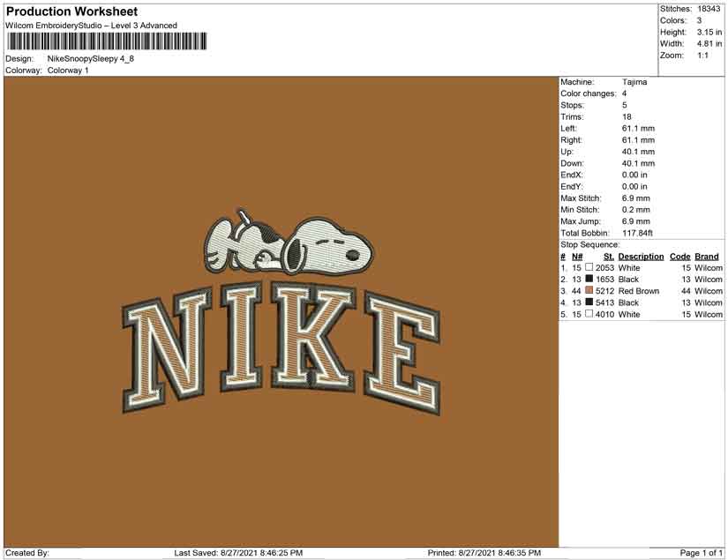Viewport: 728px width, 560px height.
Task: Click the Red Brown swatch for stop 3
Action: [589, 290]
